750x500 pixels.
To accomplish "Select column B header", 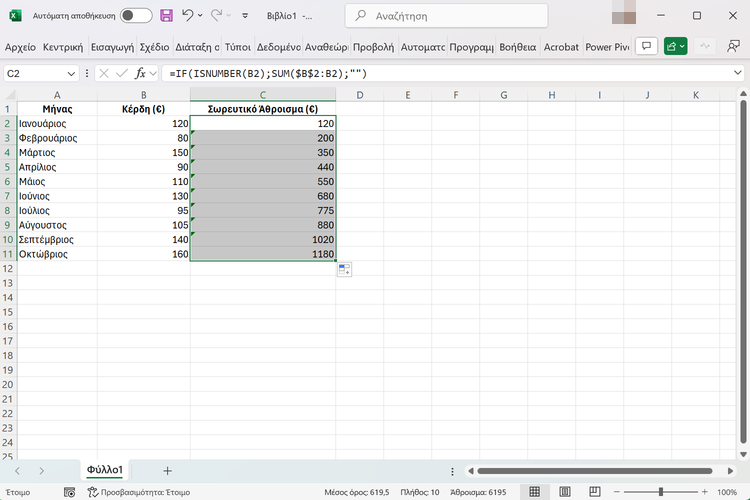I will tap(143, 95).
